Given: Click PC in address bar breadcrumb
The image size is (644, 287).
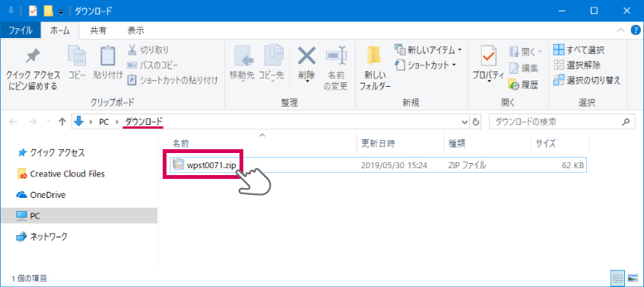Looking at the screenshot, I should [104, 122].
